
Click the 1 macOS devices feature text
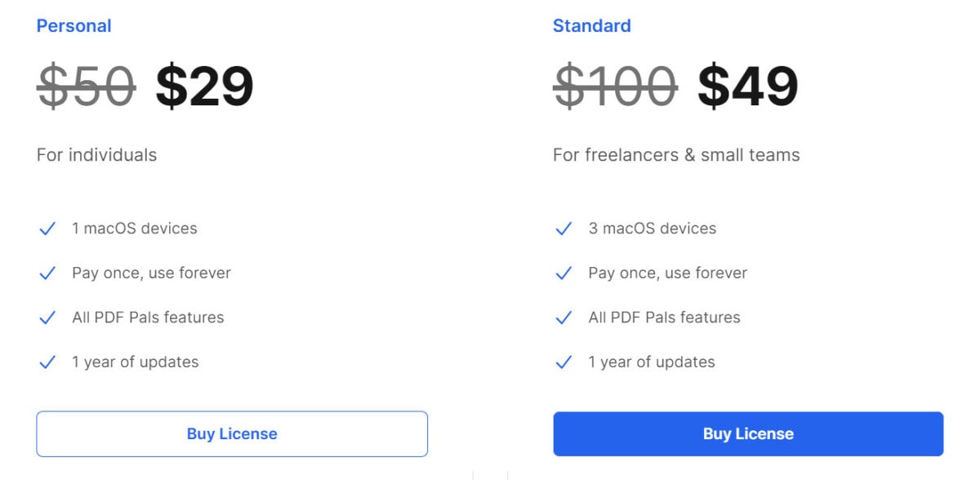click(x=135, y=229)
